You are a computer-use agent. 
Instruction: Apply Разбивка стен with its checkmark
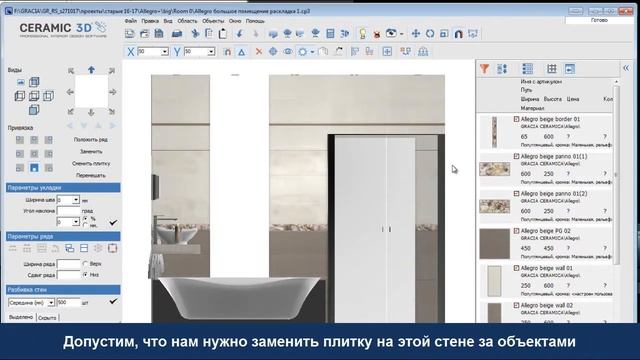click(x=113, y=301)
